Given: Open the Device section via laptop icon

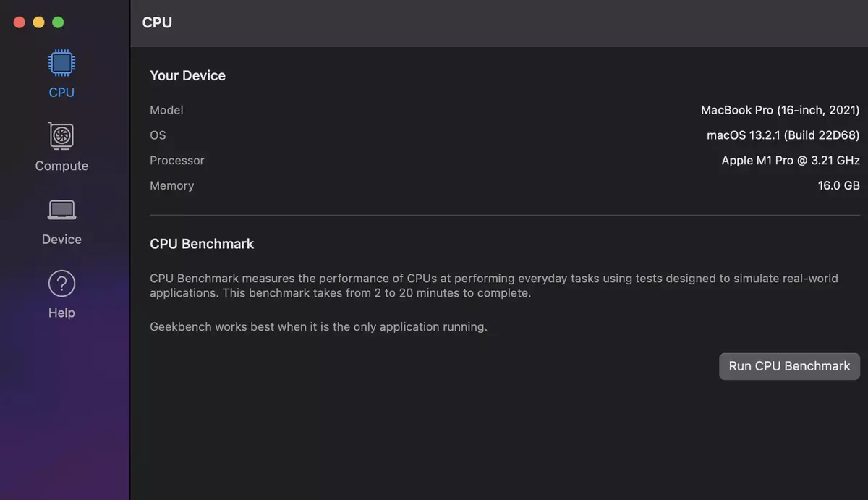Looking at the screenshot, I should 61,209.
